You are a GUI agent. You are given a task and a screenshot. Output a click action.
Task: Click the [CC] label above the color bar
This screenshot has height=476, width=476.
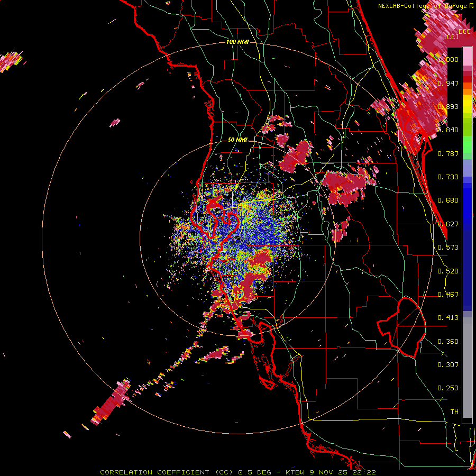[x=451, y=36]
